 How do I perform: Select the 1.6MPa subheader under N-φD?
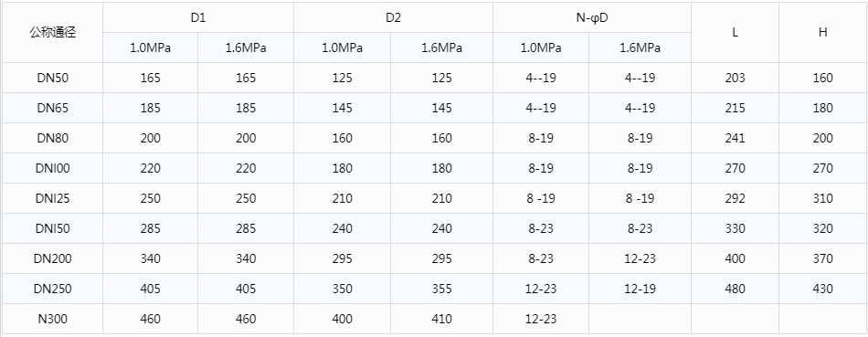(640, 47)
